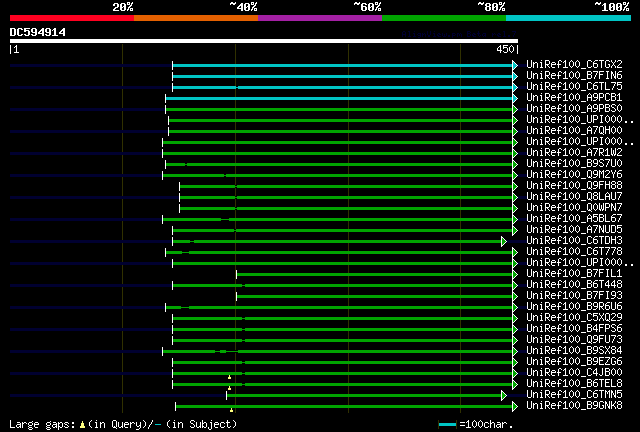Click the green arrowhead of the UniRef100_A7R1W2 row
This screenshot has height=432, width=640.
515,154
